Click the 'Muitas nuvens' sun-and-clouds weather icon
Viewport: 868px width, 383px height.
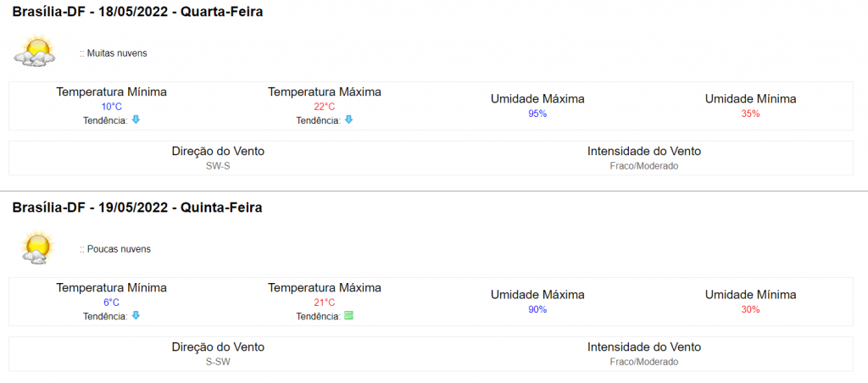tap(36, 51)
